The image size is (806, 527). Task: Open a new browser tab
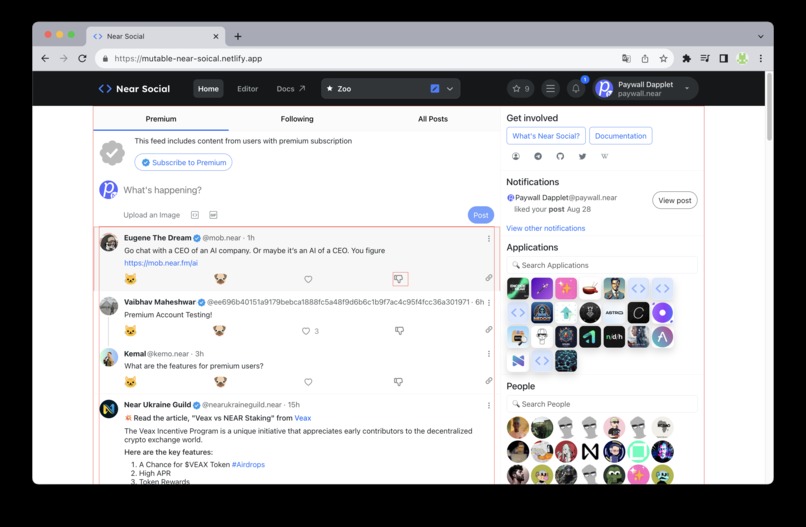tap(237, 37)
